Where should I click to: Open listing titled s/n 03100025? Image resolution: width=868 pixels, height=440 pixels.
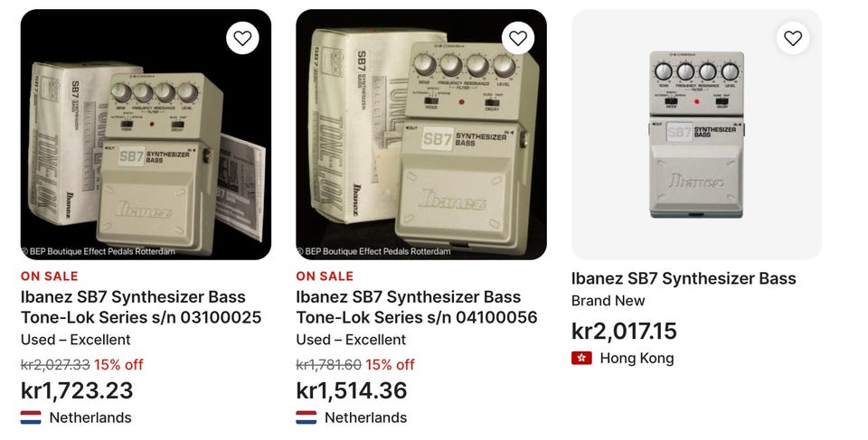coord(141,307)
